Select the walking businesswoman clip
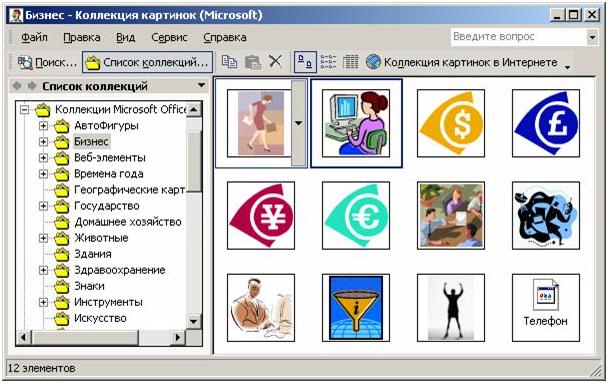This screenshot has height=383, width=608. [x=259, y=123]
